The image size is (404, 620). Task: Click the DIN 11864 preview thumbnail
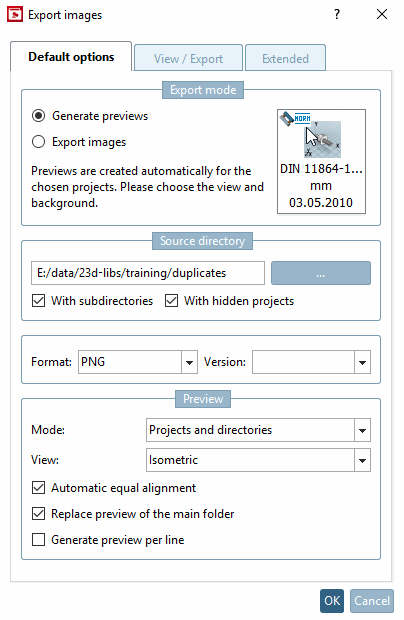coord(321,161)
